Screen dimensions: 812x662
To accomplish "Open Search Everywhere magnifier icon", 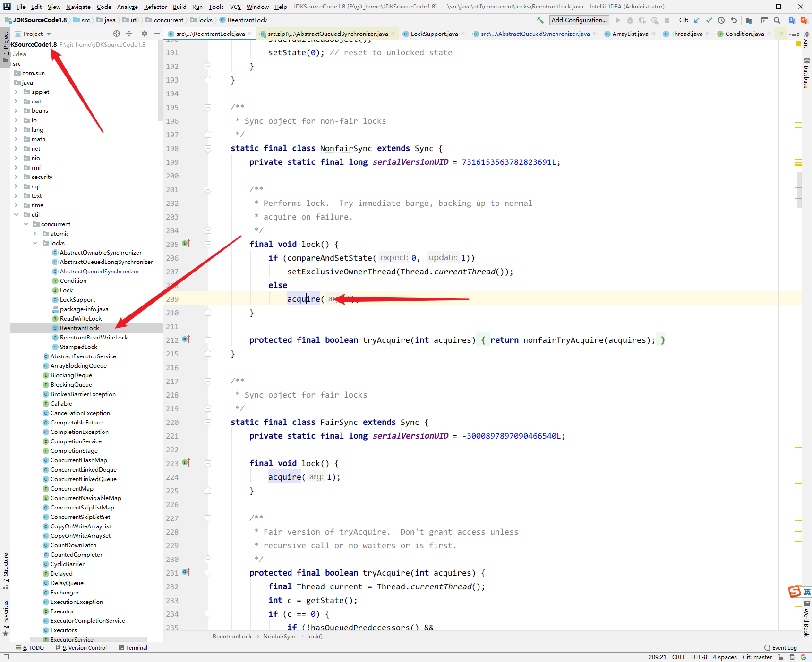I will click(x=777, y=20).
